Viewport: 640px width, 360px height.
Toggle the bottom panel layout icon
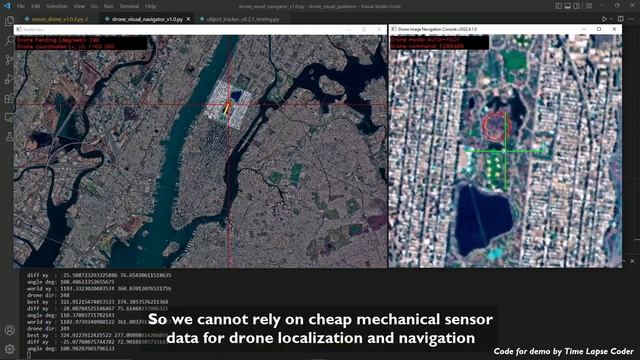click(567, 6)
